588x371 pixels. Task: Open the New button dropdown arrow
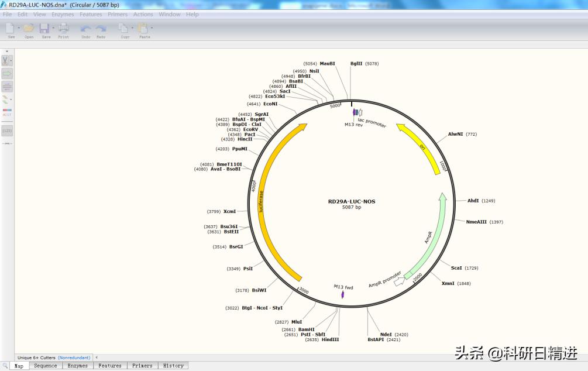[x=18, y=27]
